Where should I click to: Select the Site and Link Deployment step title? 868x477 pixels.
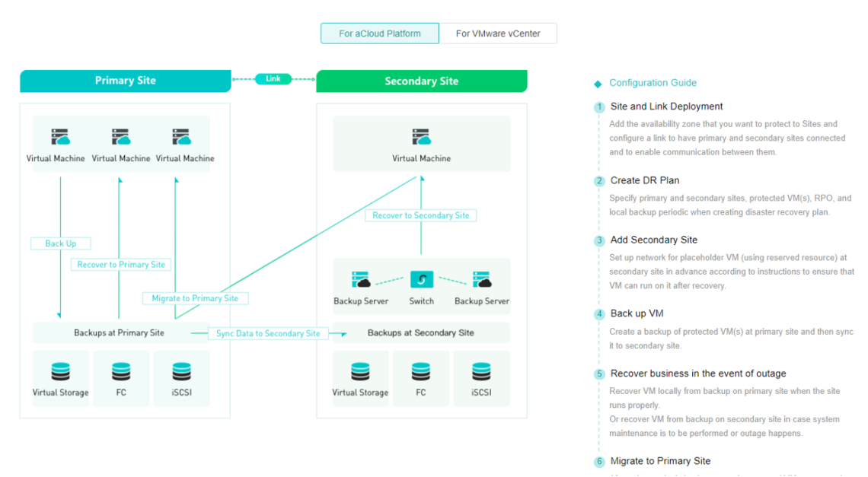coord(666,107)
